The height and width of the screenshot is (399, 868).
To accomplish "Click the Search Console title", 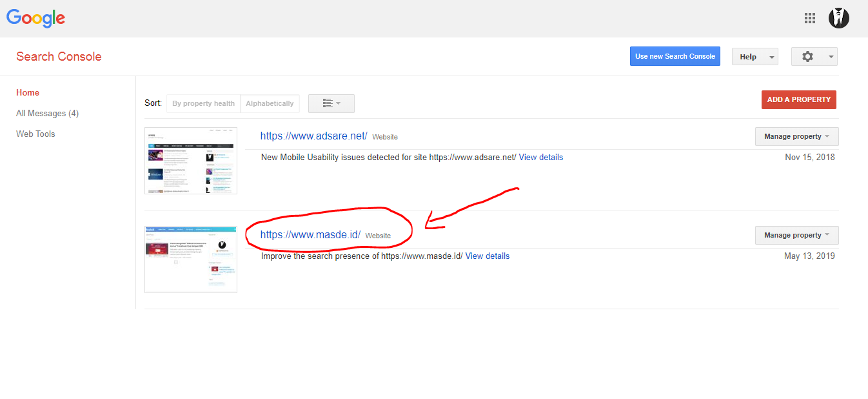I will pos(59,56).
